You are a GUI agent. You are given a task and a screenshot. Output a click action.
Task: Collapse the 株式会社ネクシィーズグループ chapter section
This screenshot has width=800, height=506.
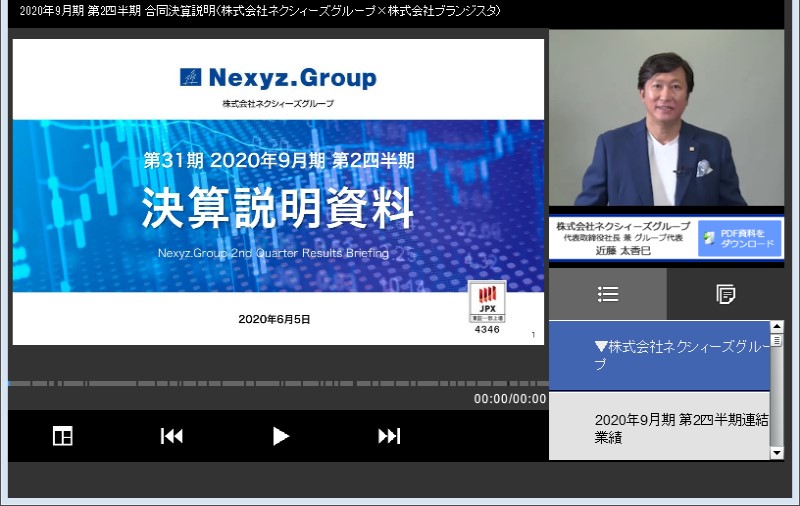[x=659, y=356]
